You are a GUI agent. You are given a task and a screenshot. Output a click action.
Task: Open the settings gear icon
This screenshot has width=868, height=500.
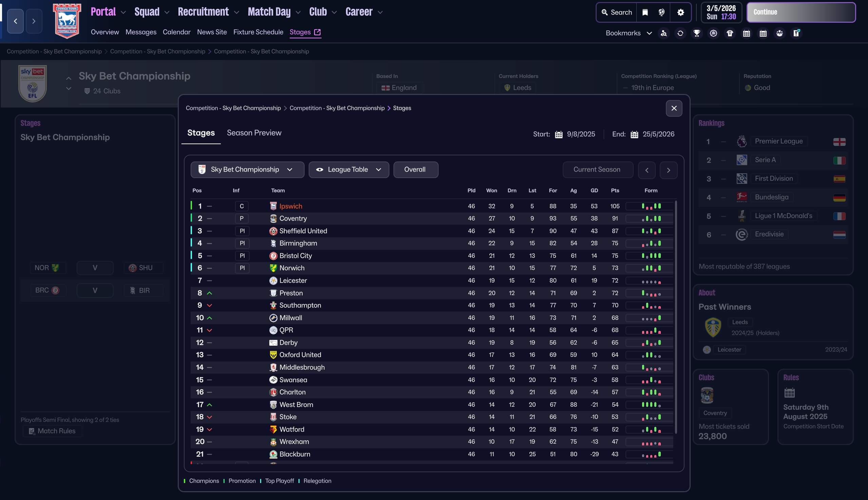point(680,12)
